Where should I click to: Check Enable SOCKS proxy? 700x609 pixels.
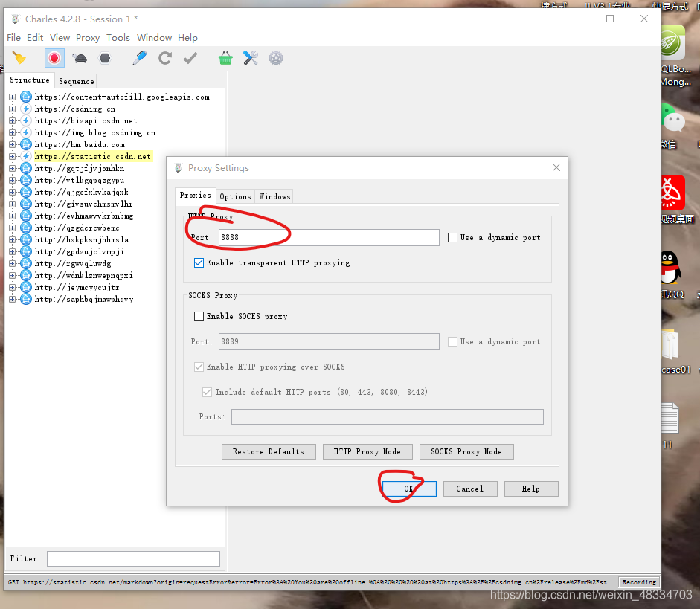click(x=199, y=316)
